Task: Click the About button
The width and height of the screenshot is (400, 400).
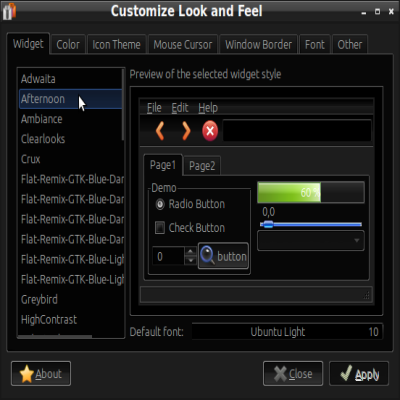Action: click(41, 374)
